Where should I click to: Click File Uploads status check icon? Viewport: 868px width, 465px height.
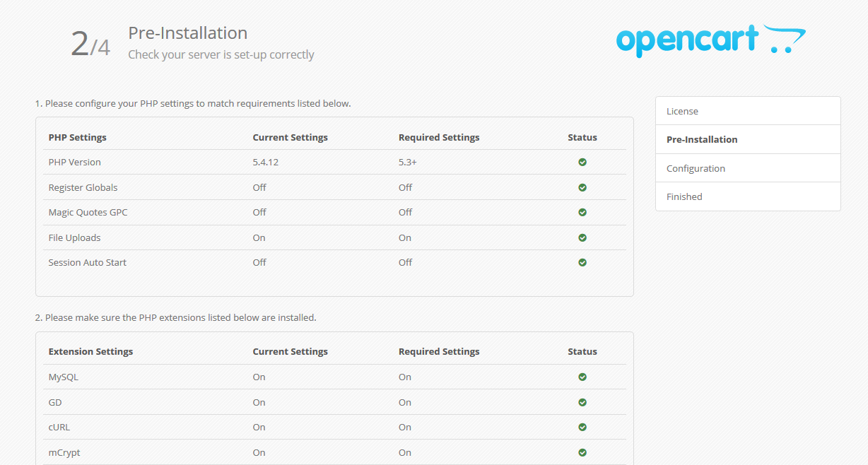(582, 237)
